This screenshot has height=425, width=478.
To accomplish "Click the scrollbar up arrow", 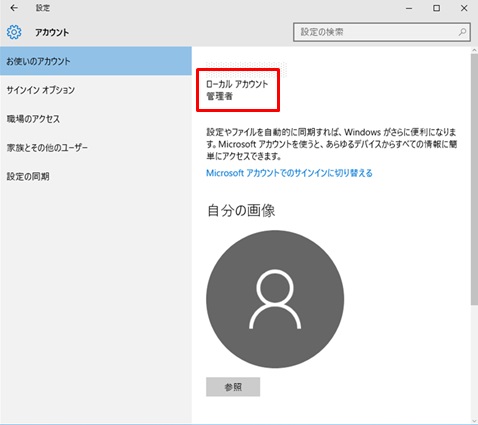I will [x=474, y=50].
